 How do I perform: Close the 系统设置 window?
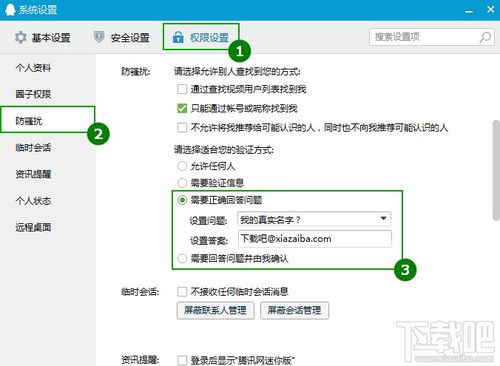coord(491,9)
